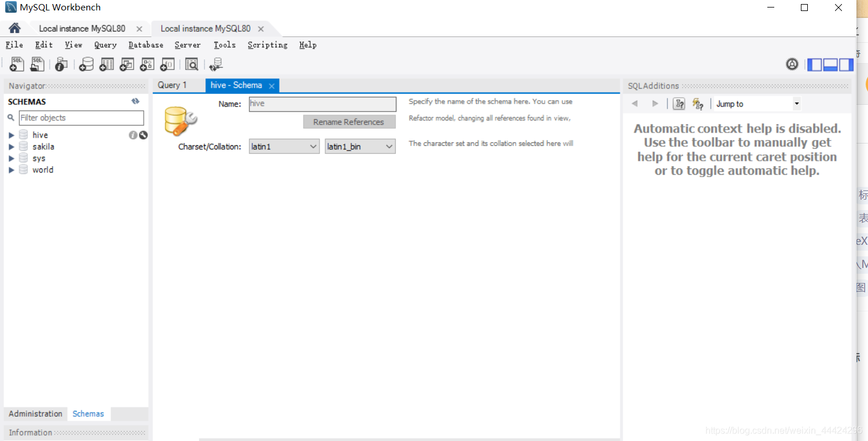Viewport: 868px width, 441px height.
Task: Refresh the schemas list icon
Action: (x=135, y=101)
